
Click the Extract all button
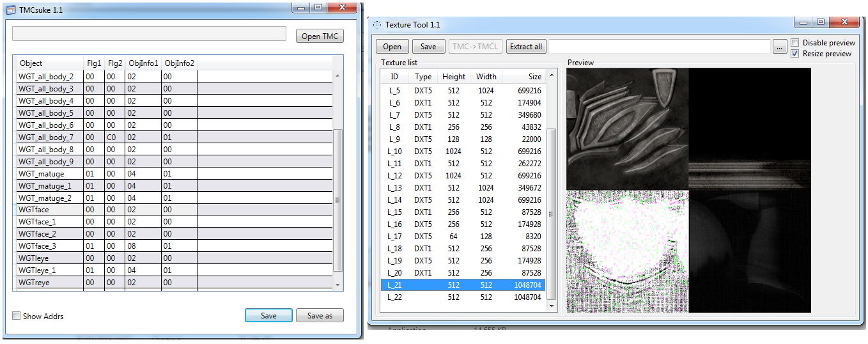tap(525, 47)
